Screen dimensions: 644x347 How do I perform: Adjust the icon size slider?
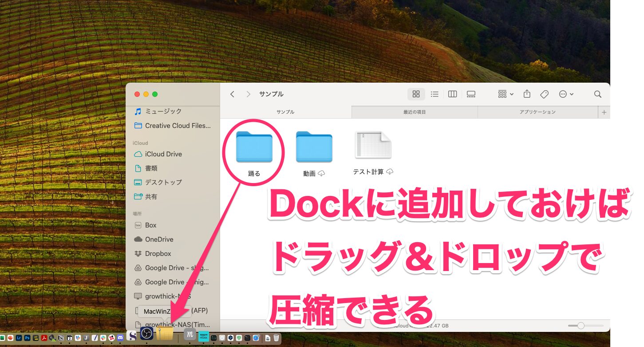[x=581, y=325]
